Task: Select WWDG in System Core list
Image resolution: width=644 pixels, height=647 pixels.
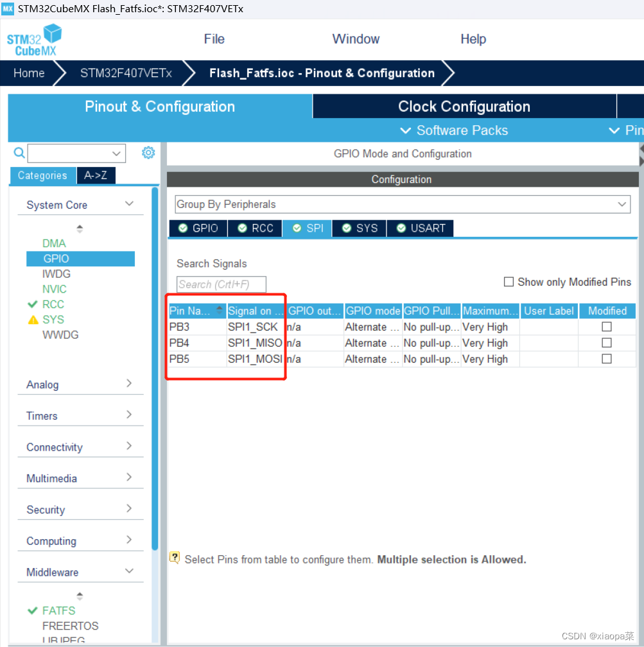Action: coord(60,335)
